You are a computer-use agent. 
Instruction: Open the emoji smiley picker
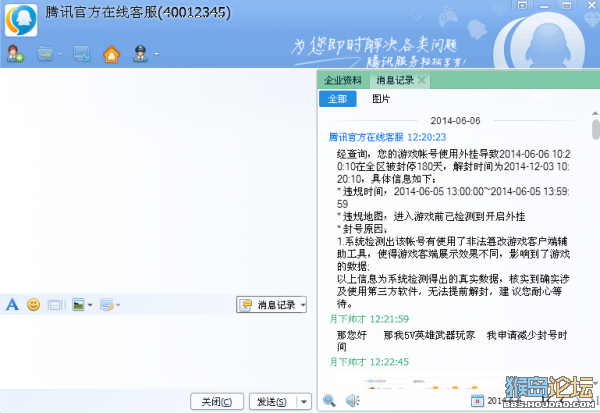[x=34, y=305]
